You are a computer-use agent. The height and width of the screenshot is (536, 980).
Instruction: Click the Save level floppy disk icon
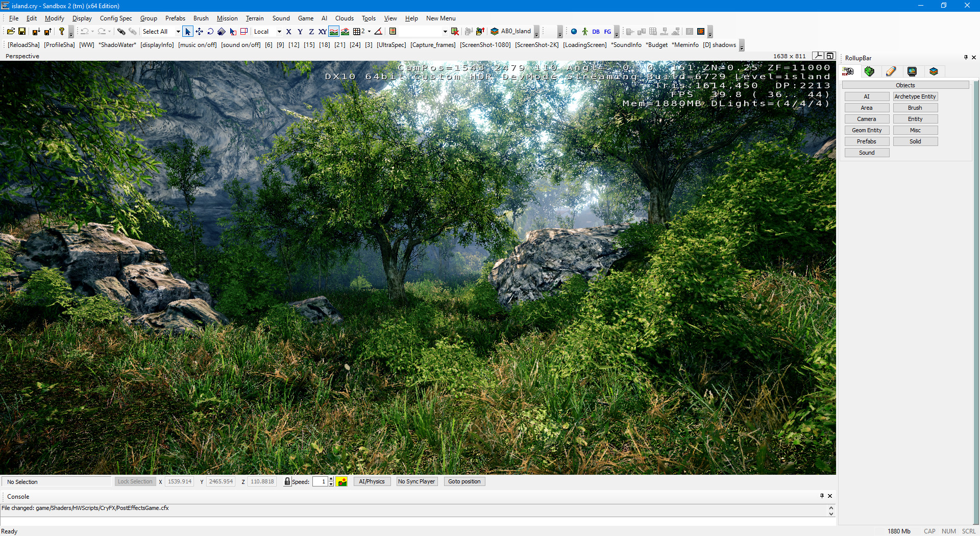(x=22, y=32)
